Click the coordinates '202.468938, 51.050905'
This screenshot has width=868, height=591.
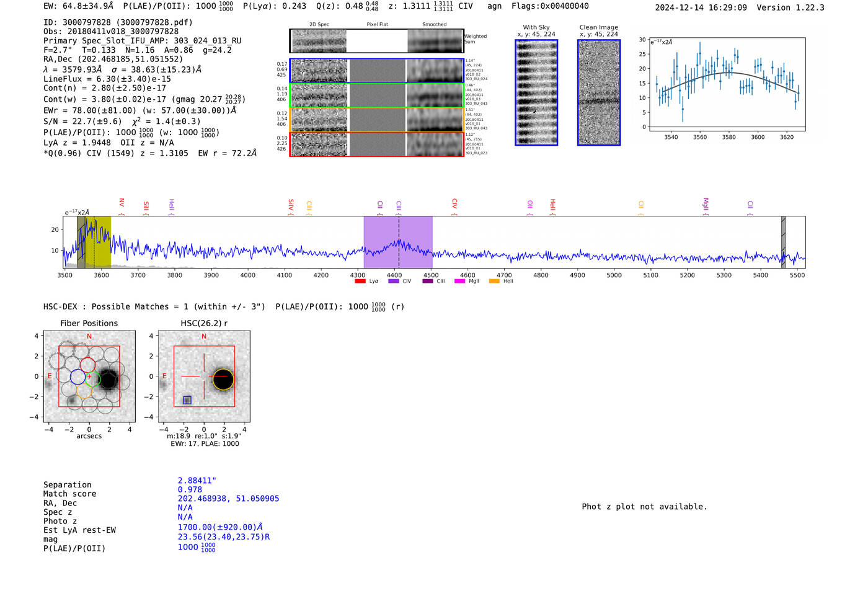coord(228,499)
